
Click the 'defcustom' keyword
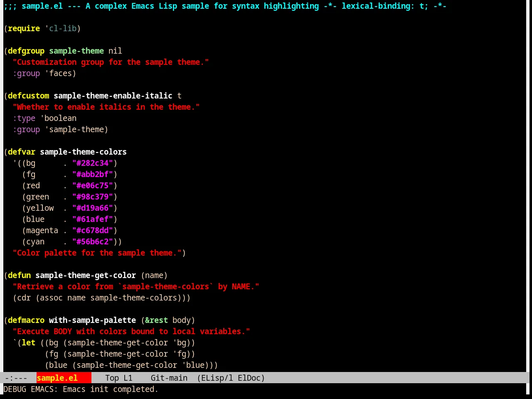pos(28,96)
